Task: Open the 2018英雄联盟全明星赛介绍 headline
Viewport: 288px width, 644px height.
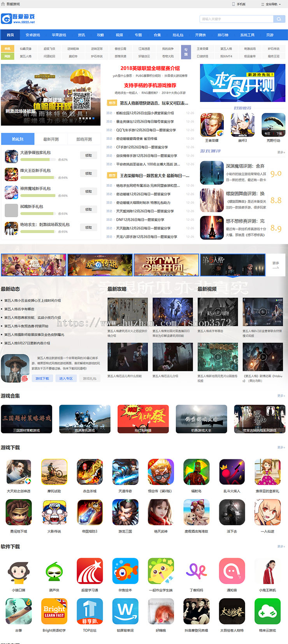Action: (150, 68)
